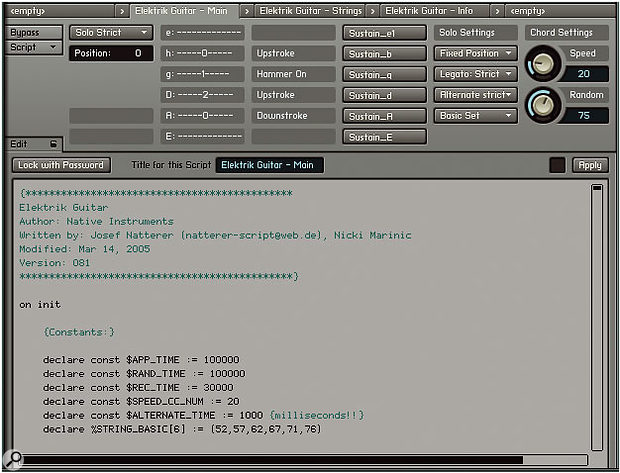Select the last empty script slot

point(560,11)
